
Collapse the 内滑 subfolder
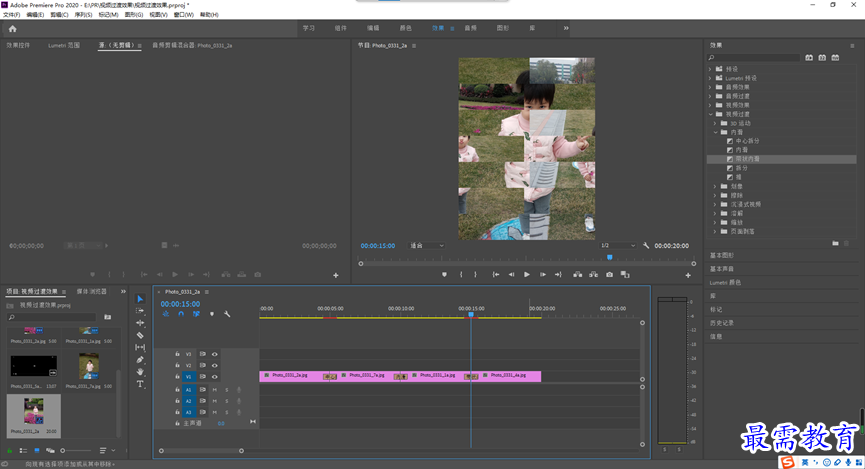pos(716,132)
